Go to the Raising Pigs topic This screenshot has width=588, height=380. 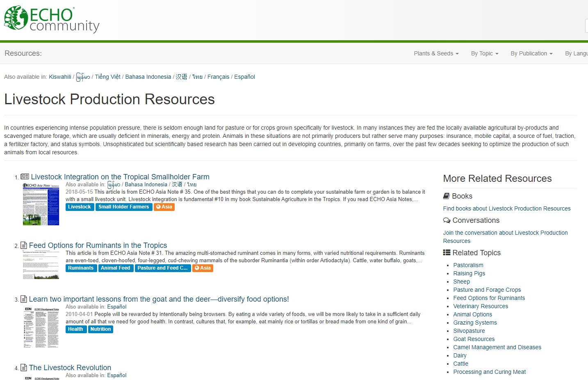coord(469,273)
